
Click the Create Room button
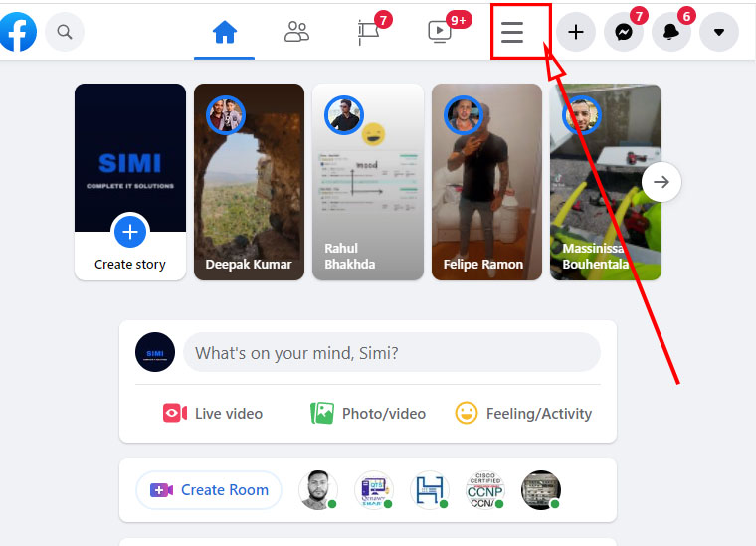click(209, 490)
